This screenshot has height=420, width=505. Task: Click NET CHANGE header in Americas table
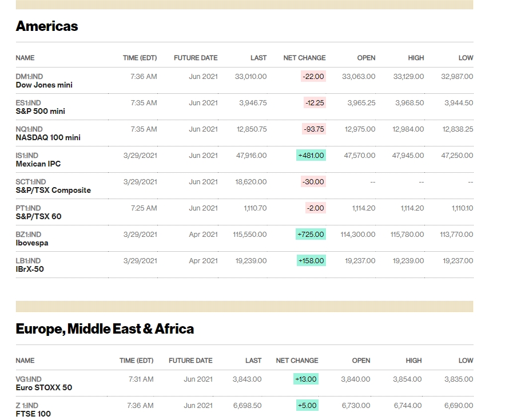pyautogui.click(x=304, y=58)
